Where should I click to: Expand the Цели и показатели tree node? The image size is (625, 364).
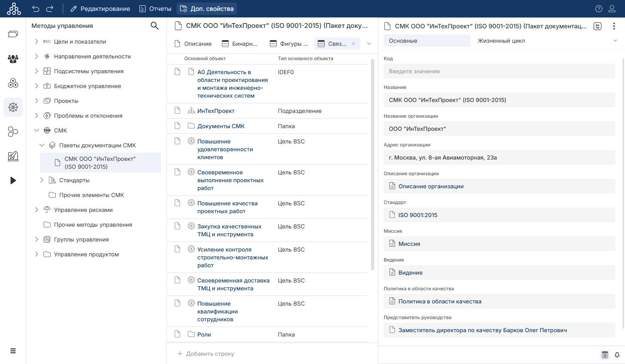(37, 42)
